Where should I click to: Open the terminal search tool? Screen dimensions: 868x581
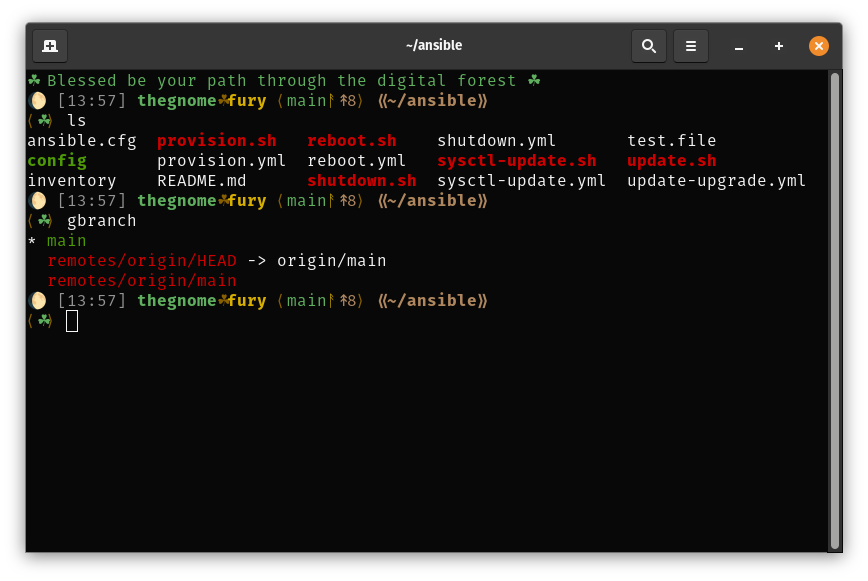click(x=649, y=46)
